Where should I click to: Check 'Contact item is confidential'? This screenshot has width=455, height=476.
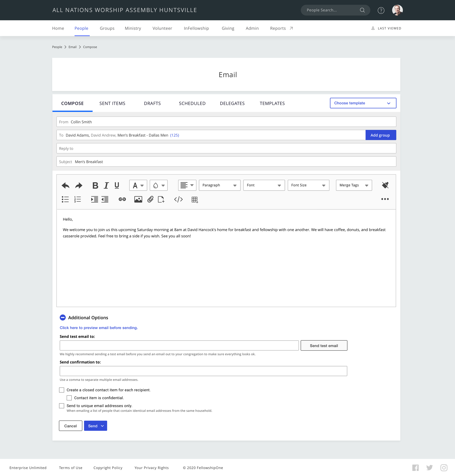(x=69, y=398)
